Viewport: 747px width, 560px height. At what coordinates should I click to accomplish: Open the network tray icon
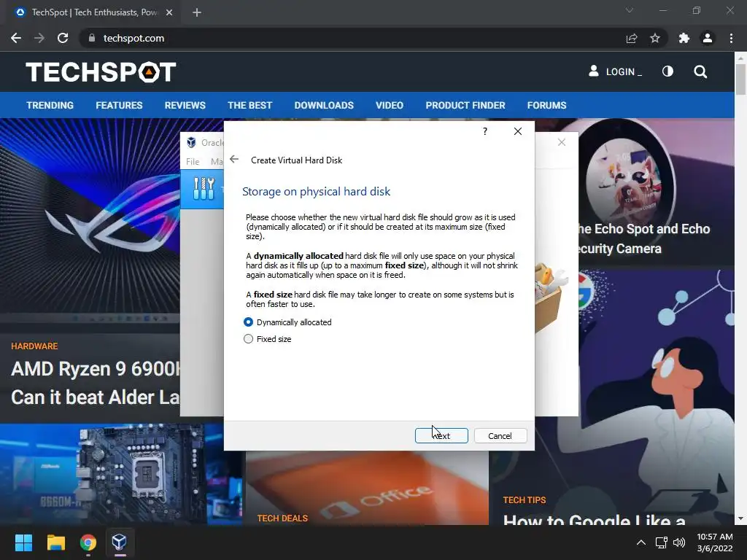coord(661,542)
